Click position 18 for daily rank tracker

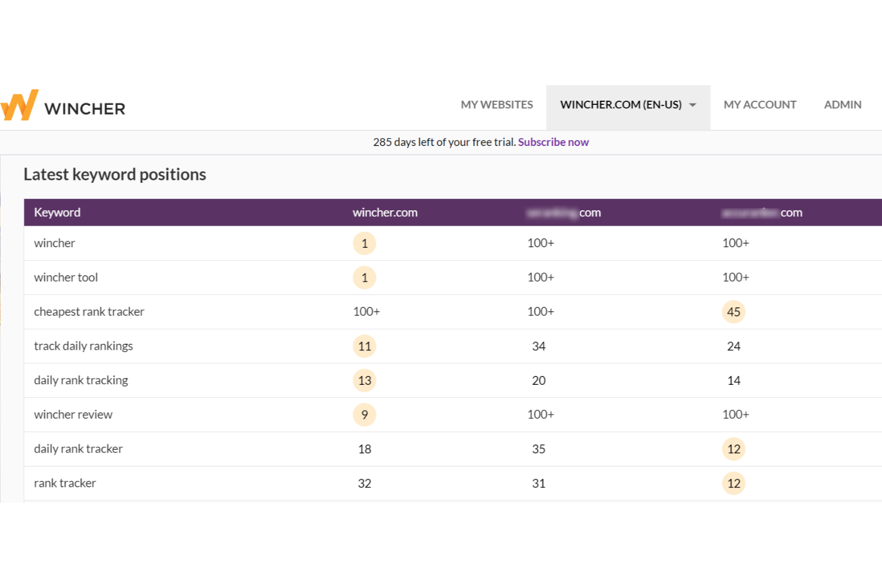365,449
